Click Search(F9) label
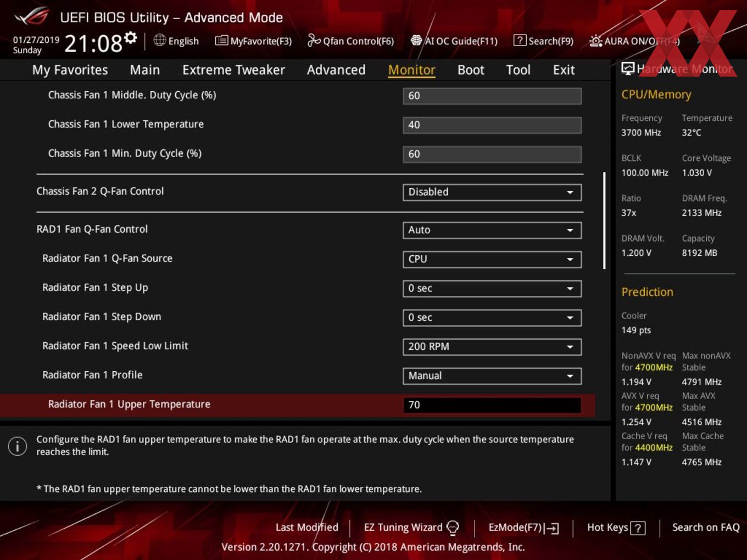This screenshot has height=560, width=747. [x=551, y=41]
